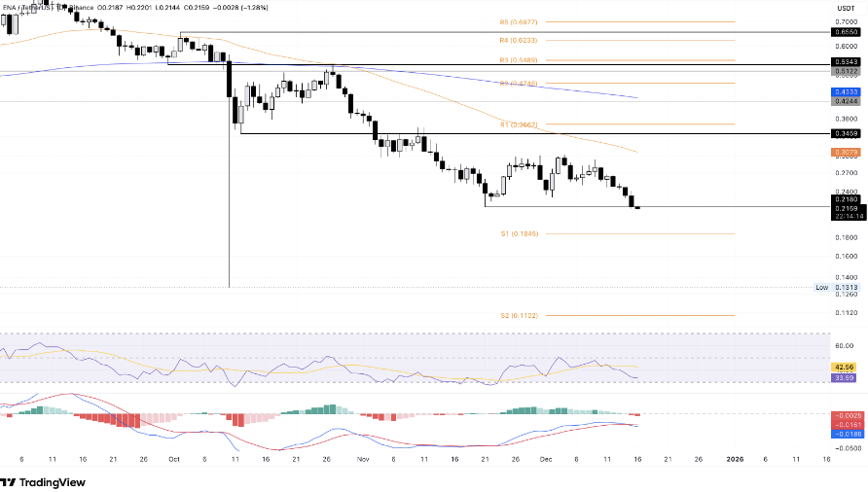The height and width of the screenshot is (492, 868).
Task: Select the R1 (0.3662) pivot label
Action: pos(519,125)
